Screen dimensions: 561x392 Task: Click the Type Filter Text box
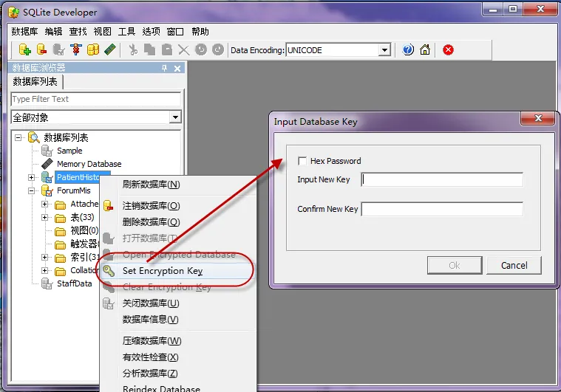(96, 99)
